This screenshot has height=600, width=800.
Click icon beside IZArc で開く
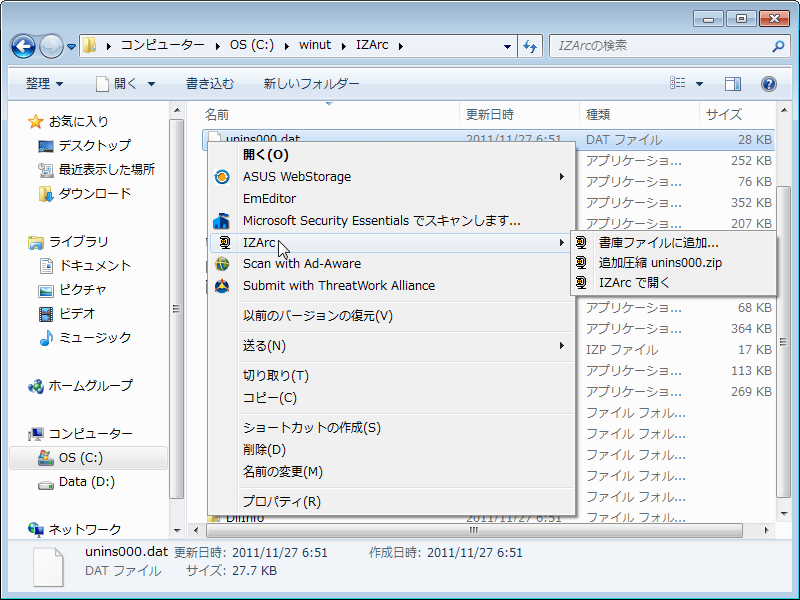(x=581, y=282)
